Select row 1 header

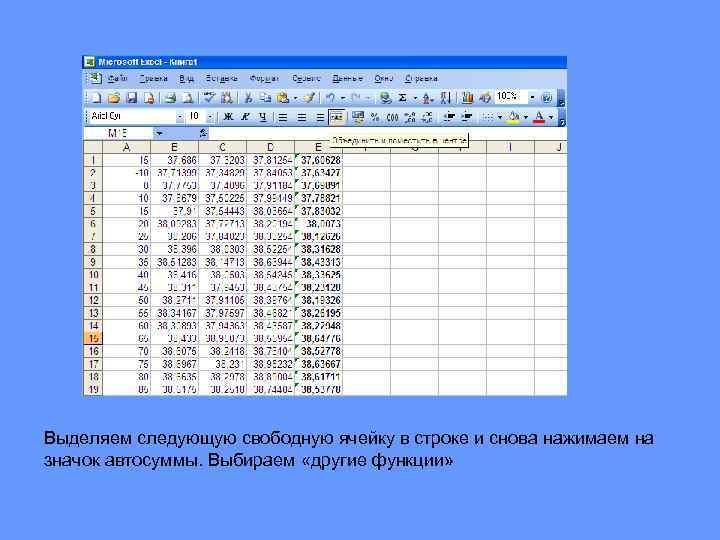93,160
